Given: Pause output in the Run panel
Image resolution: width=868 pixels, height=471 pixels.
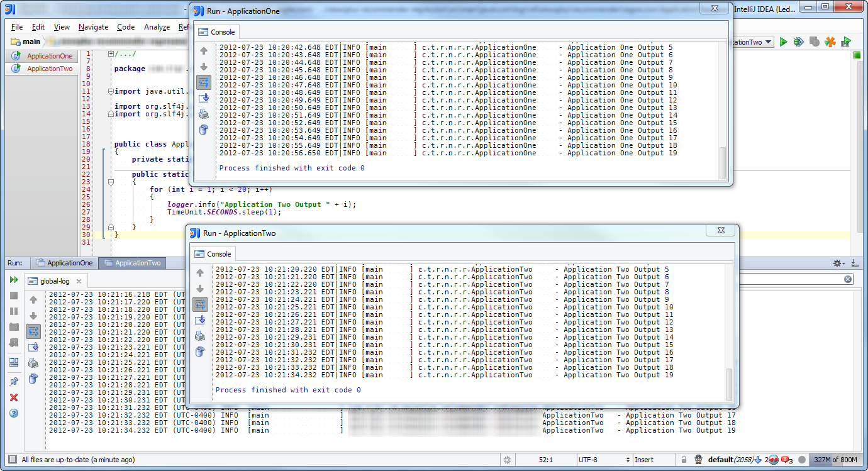Looking at the screenshot, I should (x=14, y=311).
